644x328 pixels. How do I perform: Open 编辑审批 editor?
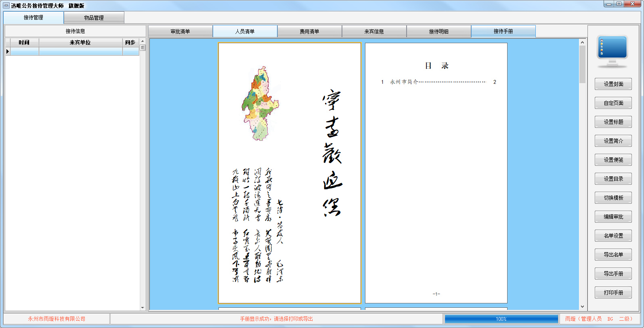pos(613,217)
